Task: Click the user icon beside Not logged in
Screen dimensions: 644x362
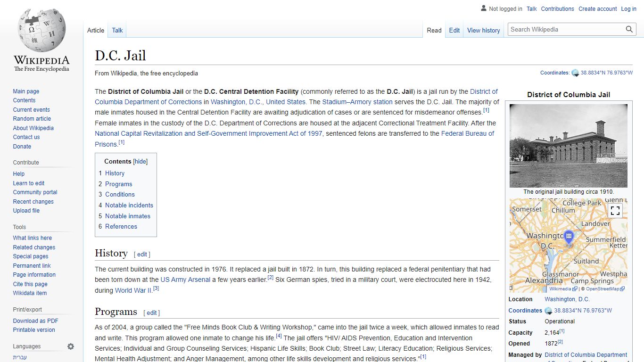Action: tap(484, 8)
